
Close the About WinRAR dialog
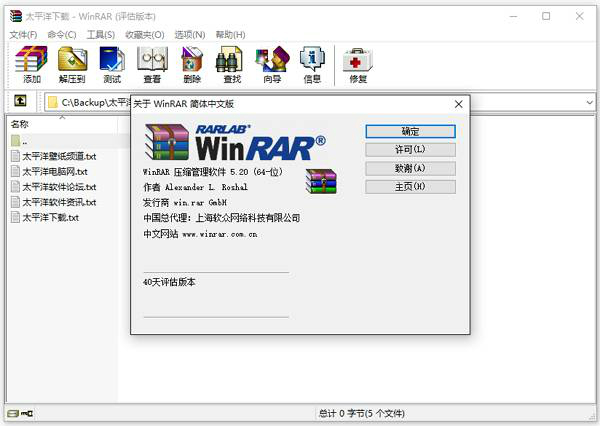[458, 104]
